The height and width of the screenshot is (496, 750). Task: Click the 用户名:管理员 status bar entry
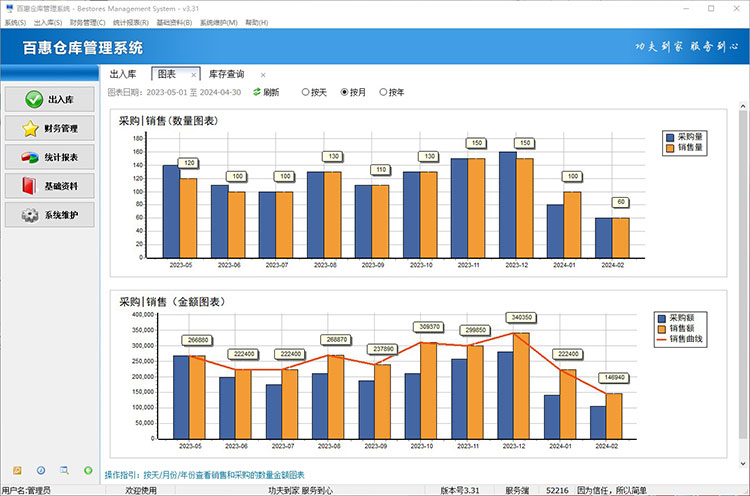tap(26, 490)
